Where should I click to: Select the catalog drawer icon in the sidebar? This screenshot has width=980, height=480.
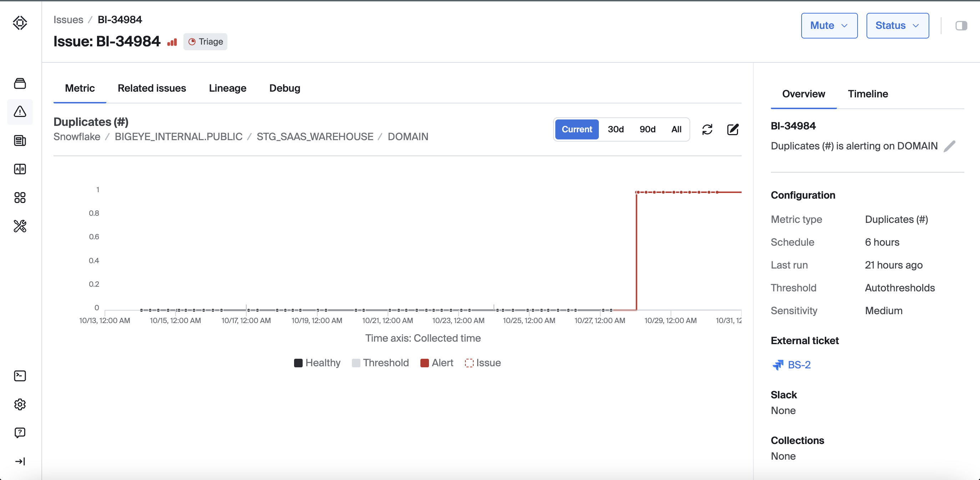[x=20, y=83]
